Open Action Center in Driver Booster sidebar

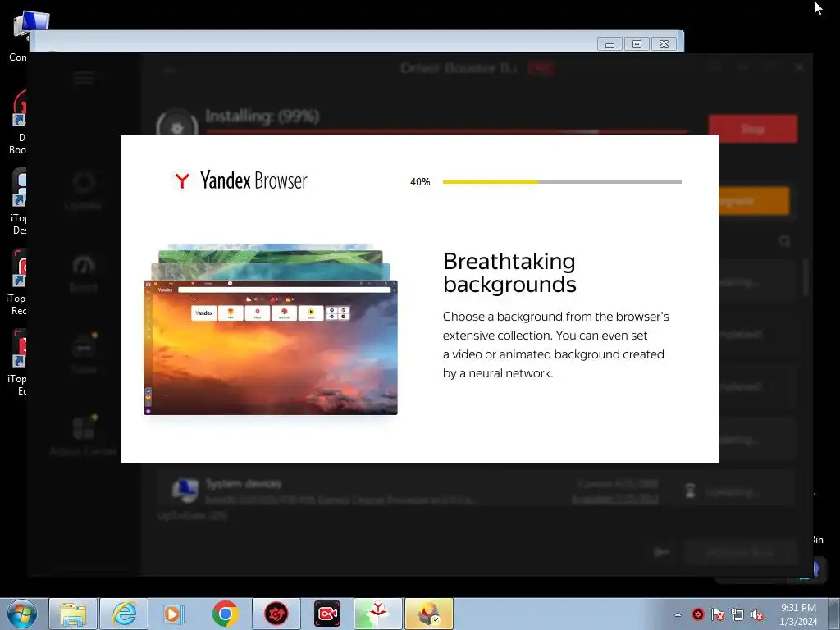point(84,436)
